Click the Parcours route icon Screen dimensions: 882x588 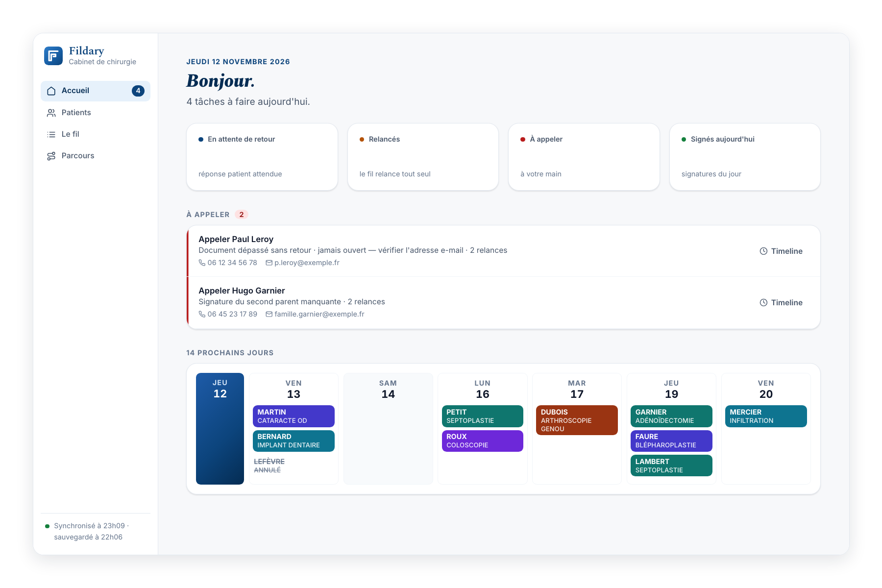point(51,156)
